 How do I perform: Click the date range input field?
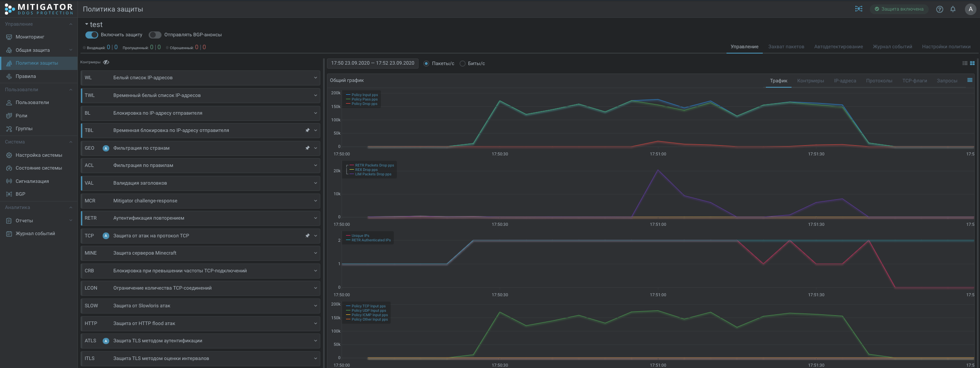click(373, 63)
